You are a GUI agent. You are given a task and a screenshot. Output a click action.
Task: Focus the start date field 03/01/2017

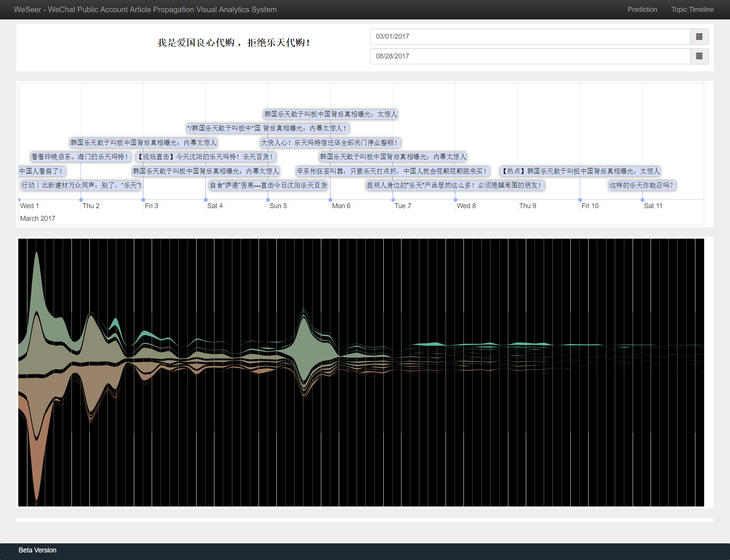(x=530, y=36)
